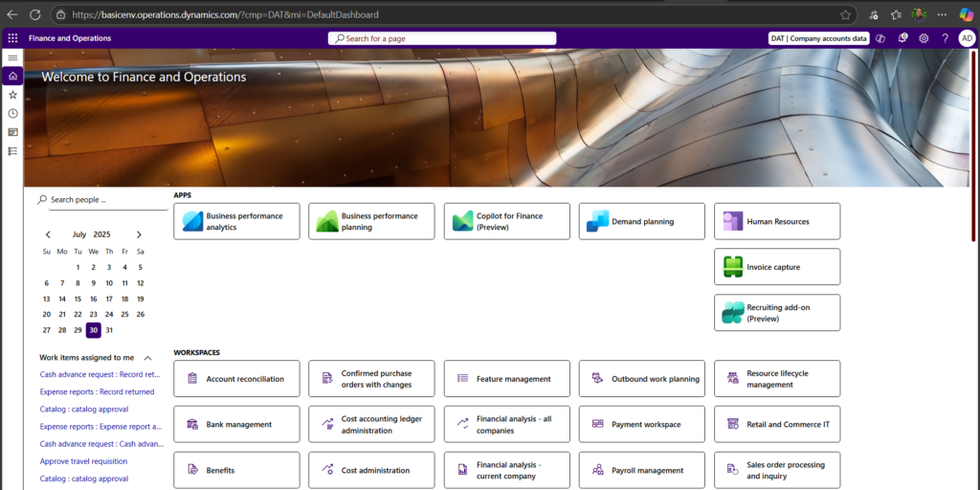Go to Home in left sidebar

[x=12, y=77]
